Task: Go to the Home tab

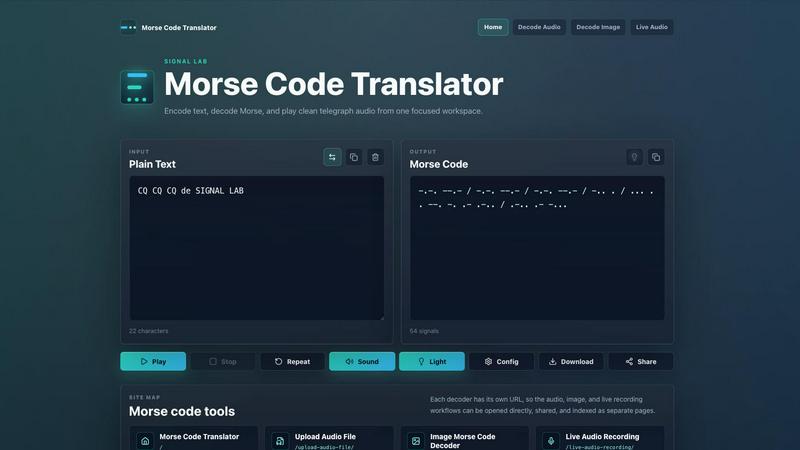Action: [493, 27]
